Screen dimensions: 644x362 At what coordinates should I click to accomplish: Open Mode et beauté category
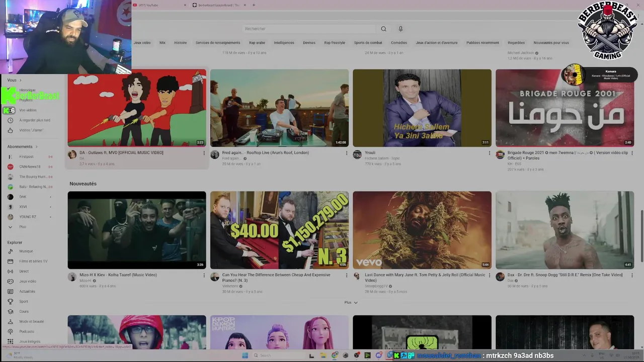point(31,321)
